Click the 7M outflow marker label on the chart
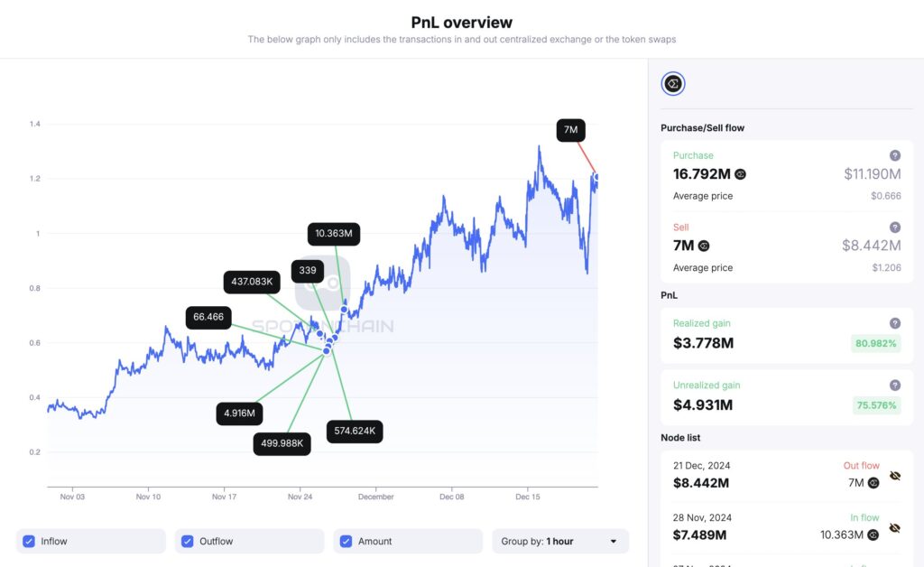Screen dimensions: 924x567 point(570,130)
